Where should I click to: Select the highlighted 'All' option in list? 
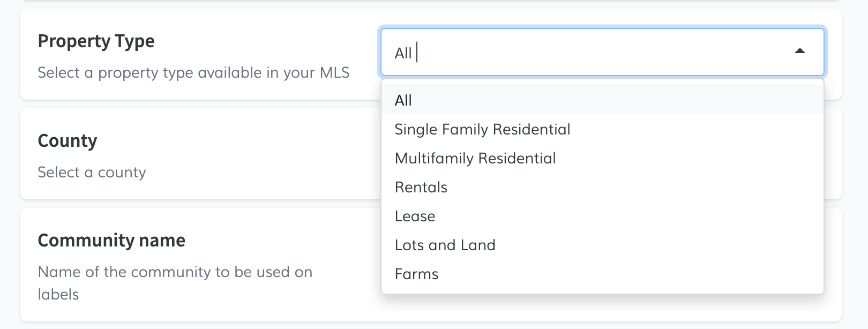click(403, 100)
